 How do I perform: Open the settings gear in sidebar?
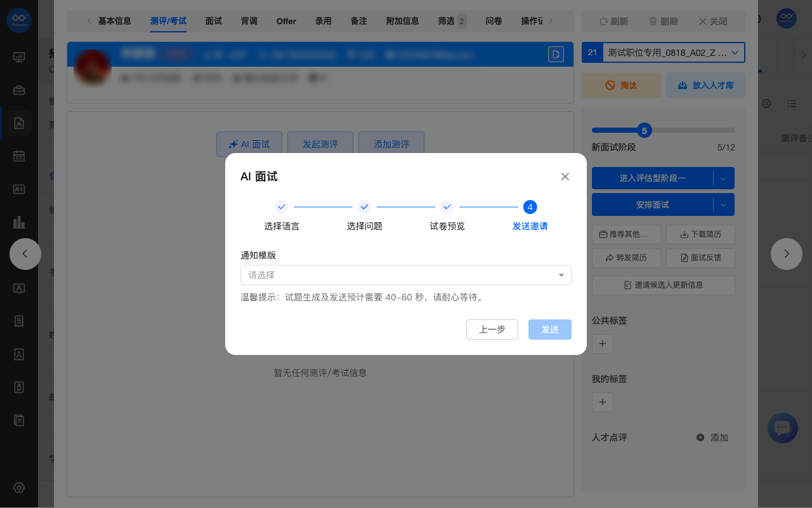19,488
